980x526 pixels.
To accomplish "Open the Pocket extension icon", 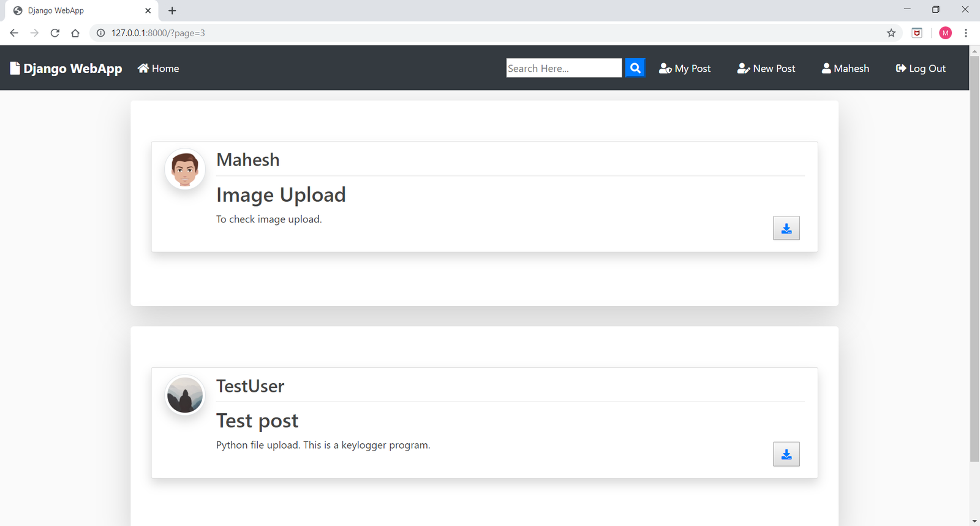I will coord(917,33).
